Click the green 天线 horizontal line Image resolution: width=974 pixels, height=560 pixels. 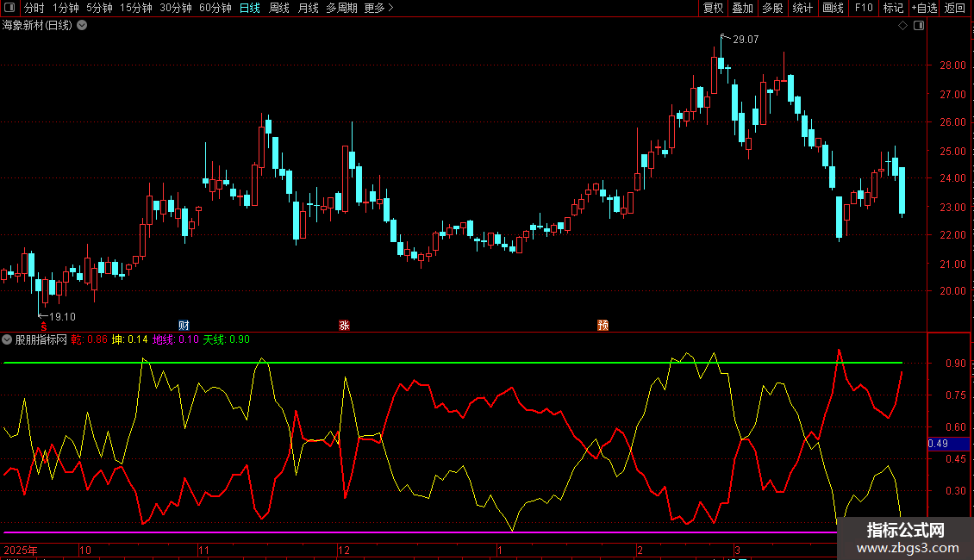tap(453, 363)
